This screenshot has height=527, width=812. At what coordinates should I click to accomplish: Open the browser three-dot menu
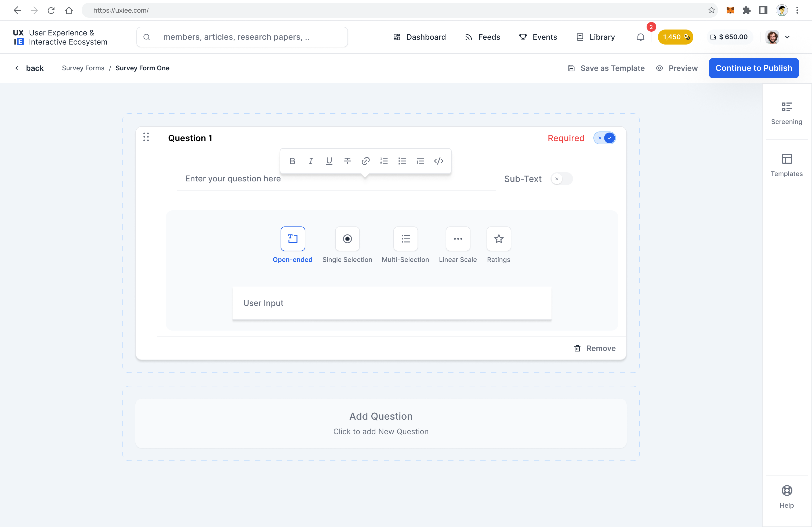797,10
